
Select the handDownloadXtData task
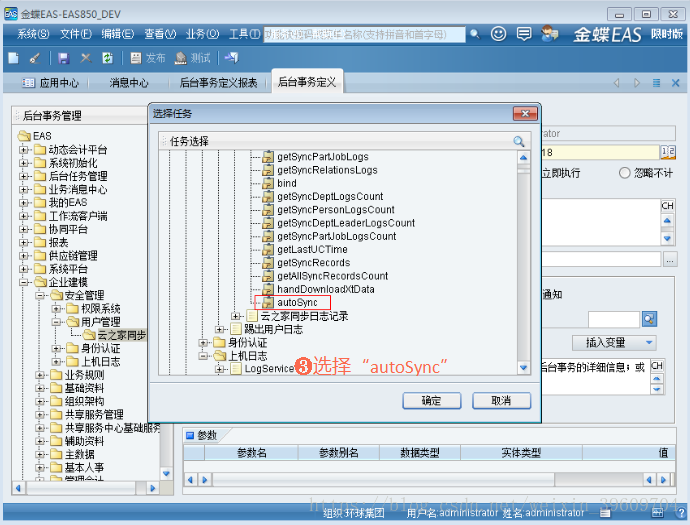[326, 289]
